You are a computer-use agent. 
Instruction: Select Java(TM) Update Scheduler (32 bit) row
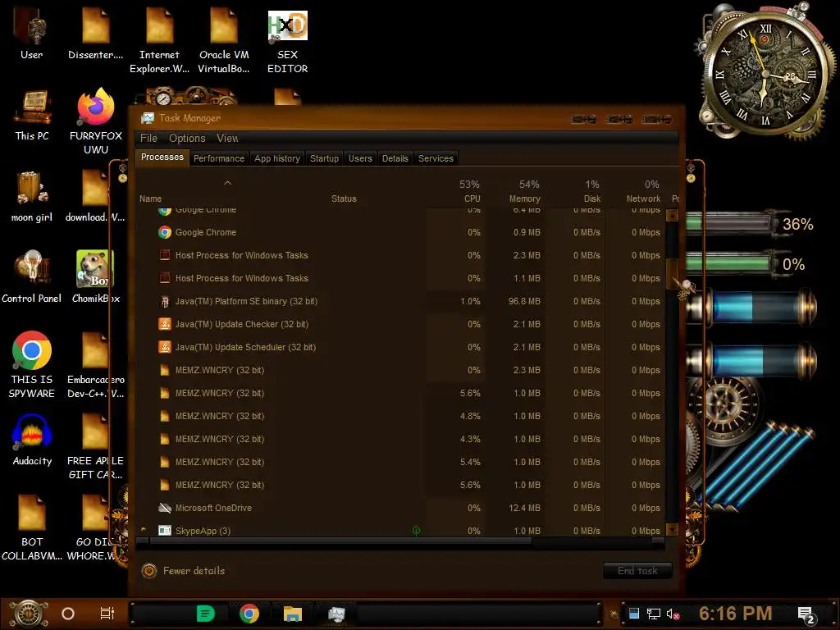pyautogui.click(x=399, y=347)
